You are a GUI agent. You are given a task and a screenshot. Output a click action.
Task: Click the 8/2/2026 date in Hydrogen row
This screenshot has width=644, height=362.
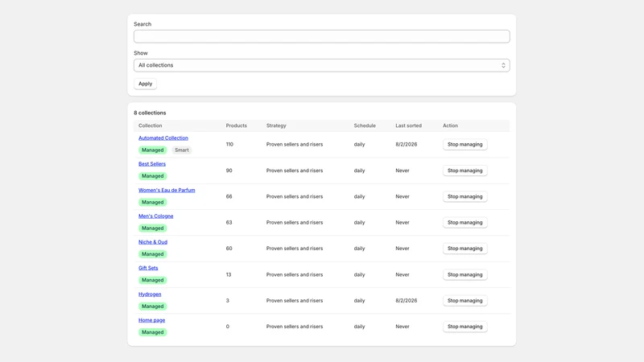pos(407,300)
